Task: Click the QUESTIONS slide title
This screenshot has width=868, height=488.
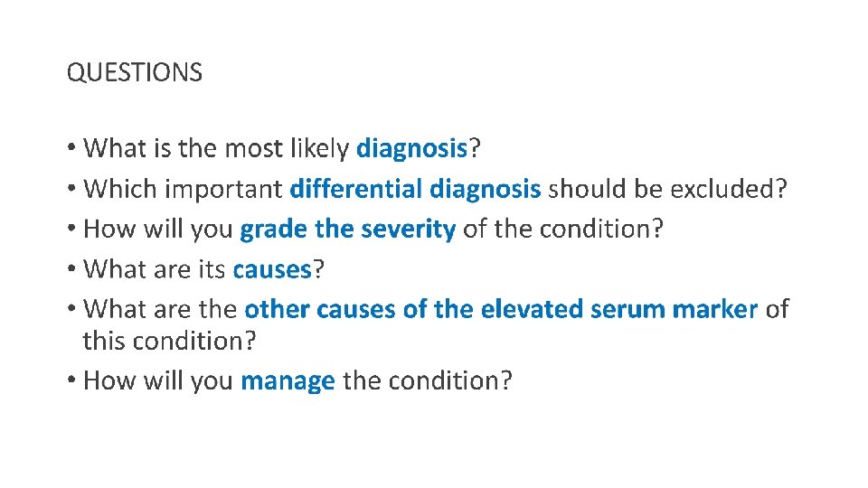Action: [135, 72]
